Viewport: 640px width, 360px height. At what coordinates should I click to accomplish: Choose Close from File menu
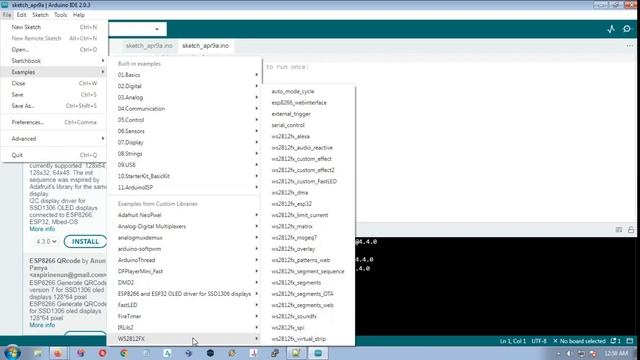[54, 83]
